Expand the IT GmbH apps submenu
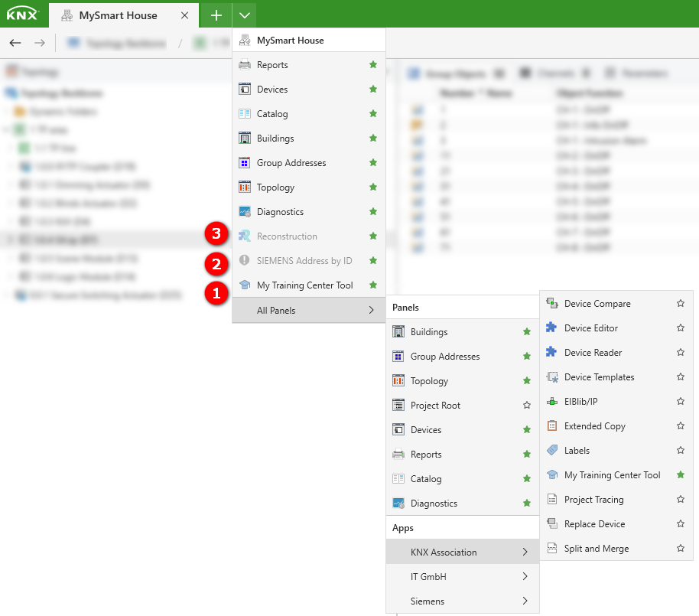 [x=462, y=576]
